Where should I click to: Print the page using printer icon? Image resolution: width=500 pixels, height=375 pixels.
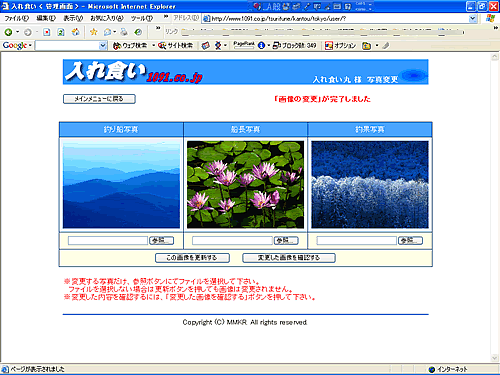click(x=124, y=32)
